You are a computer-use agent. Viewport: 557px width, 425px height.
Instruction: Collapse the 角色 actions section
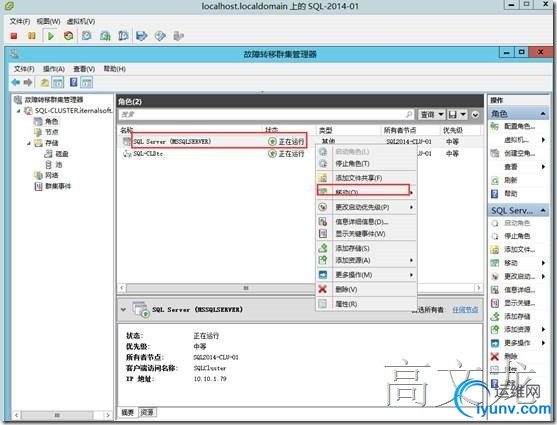[543, 114]
